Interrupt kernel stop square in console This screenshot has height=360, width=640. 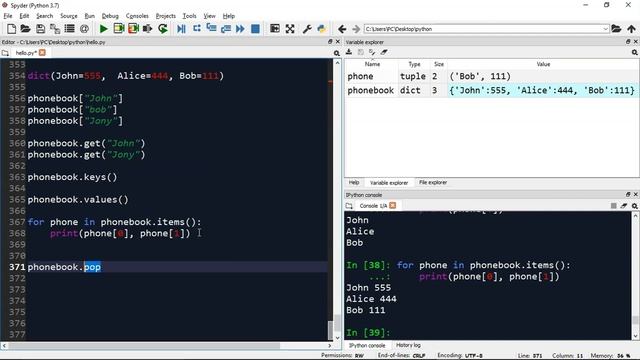613,206
